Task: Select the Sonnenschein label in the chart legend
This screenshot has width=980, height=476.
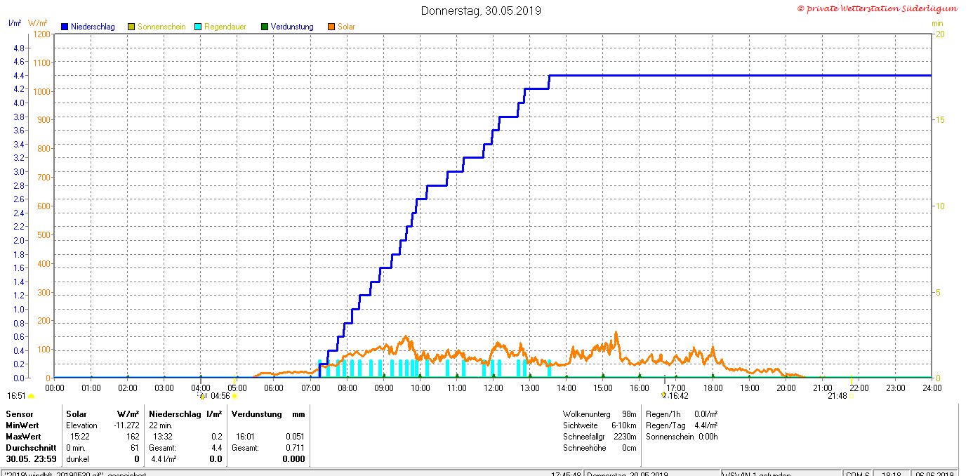Action: (161, 27)
